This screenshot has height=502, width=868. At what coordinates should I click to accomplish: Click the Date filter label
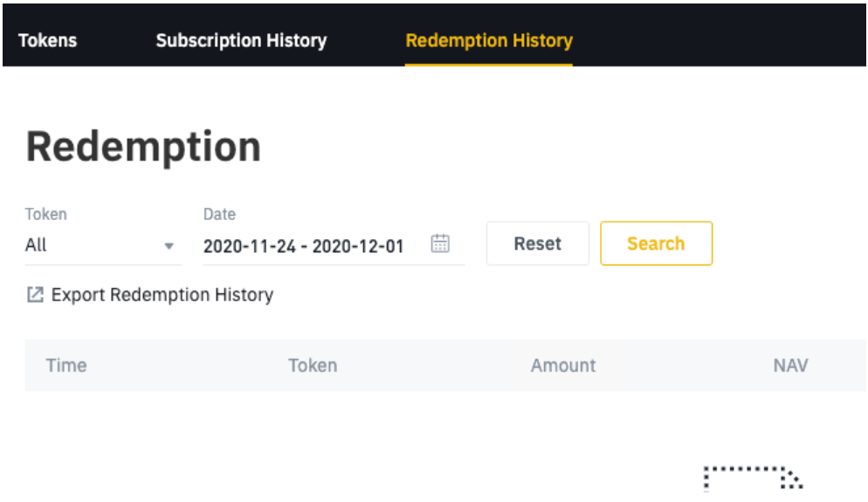(219, 214)
